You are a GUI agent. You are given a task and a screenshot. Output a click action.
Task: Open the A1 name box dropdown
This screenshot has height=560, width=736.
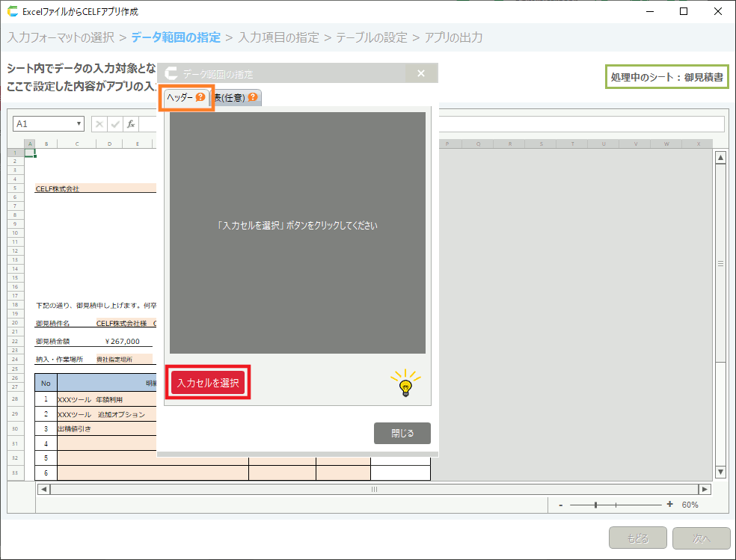pos(79,124)
